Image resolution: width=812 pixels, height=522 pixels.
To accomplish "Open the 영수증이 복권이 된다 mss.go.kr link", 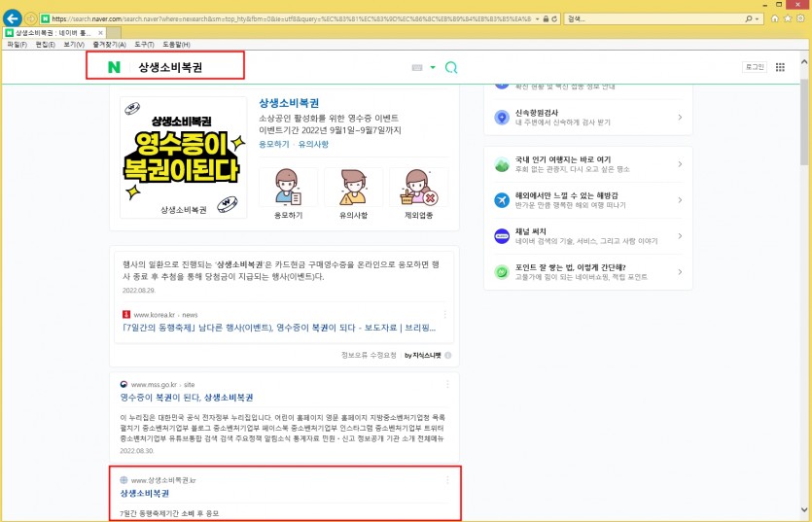I will [187, 398].
